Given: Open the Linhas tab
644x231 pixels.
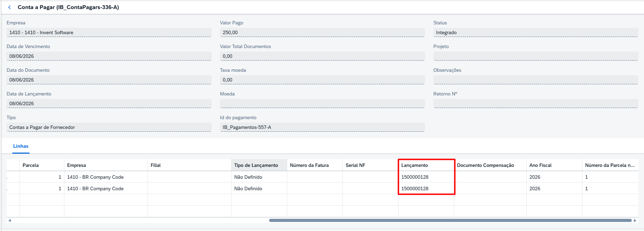Looking at the screenshot, I should click(x=21, y=146).
